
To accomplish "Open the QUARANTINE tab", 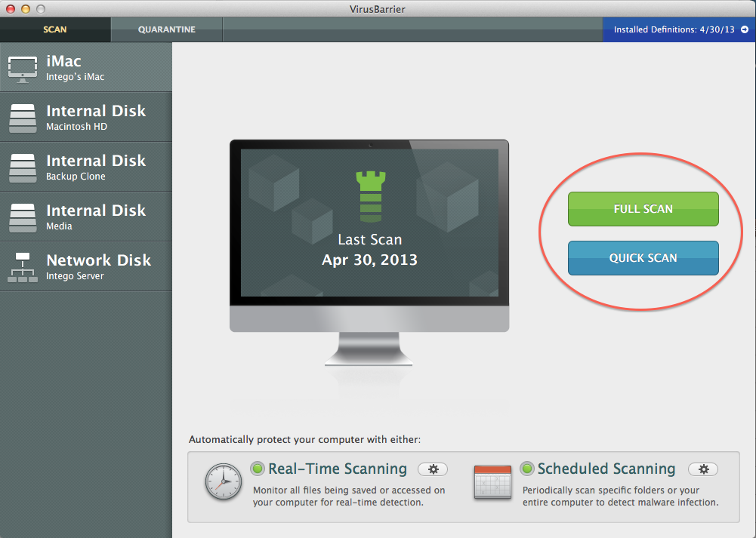I will point(167,29).
